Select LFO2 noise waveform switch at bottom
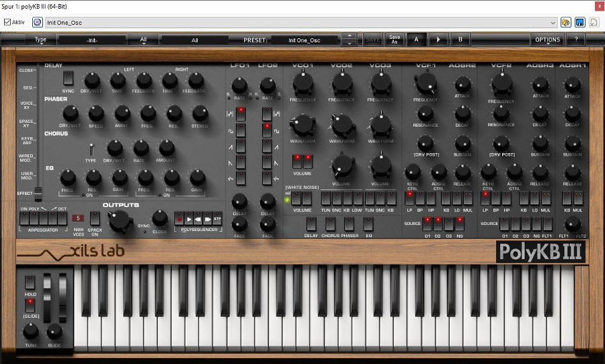This screenshot has height=364, width=605. pyautogui.click(x=267, y=178)
